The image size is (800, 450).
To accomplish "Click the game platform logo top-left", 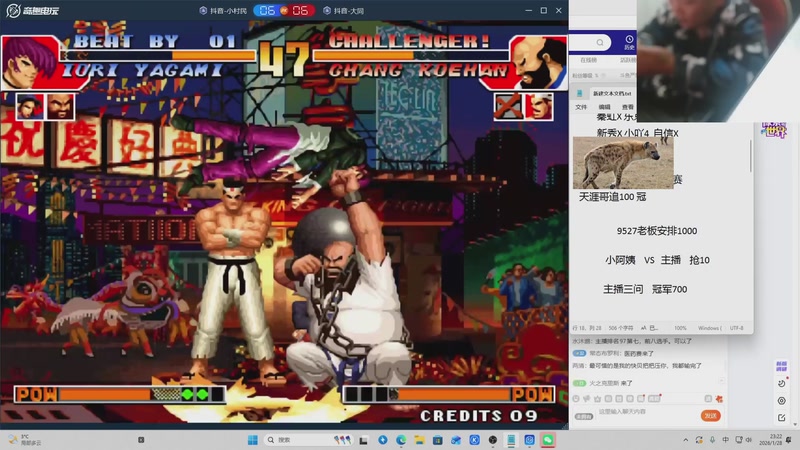I will tap(32, 10).
